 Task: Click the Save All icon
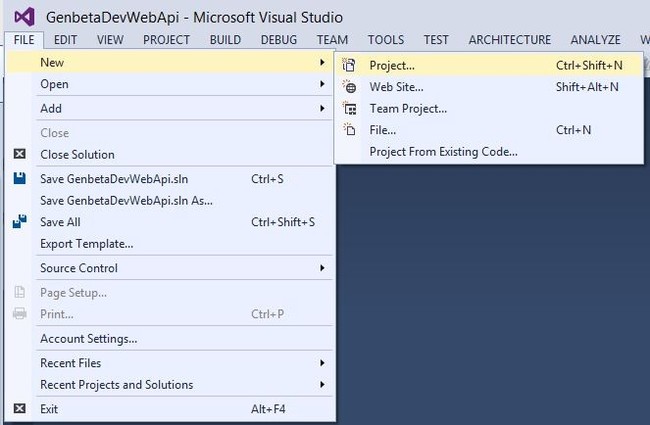coord(19,222)
